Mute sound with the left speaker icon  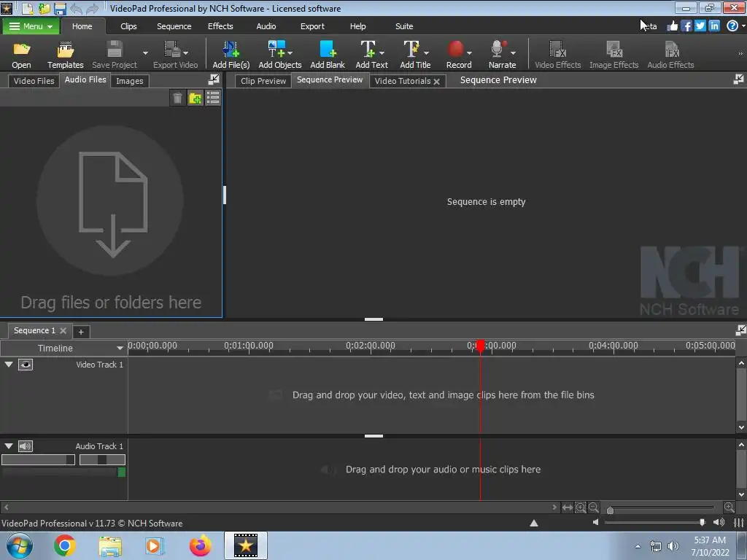pyautogui.click(x=595, y=522)
